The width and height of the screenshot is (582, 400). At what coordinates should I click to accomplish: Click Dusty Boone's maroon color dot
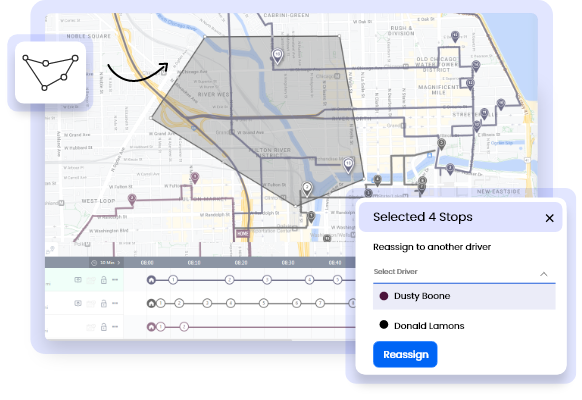coord(384,296)
